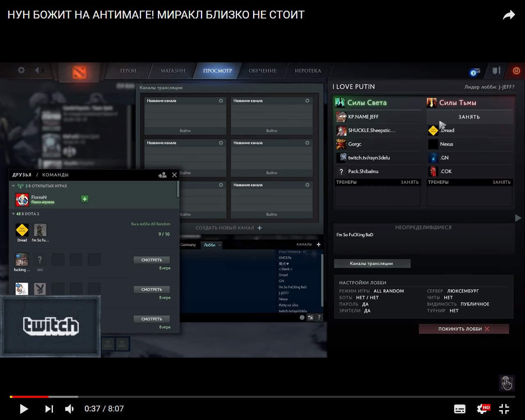The image size is (525, 420).
Task: Collapse the 45 В DOTA 2 section
Action: point(13,214)
